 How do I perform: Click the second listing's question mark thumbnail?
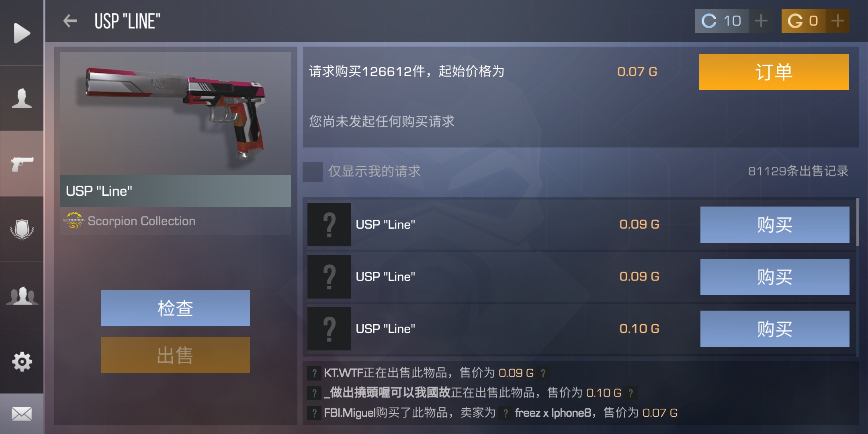coord(329,277)
